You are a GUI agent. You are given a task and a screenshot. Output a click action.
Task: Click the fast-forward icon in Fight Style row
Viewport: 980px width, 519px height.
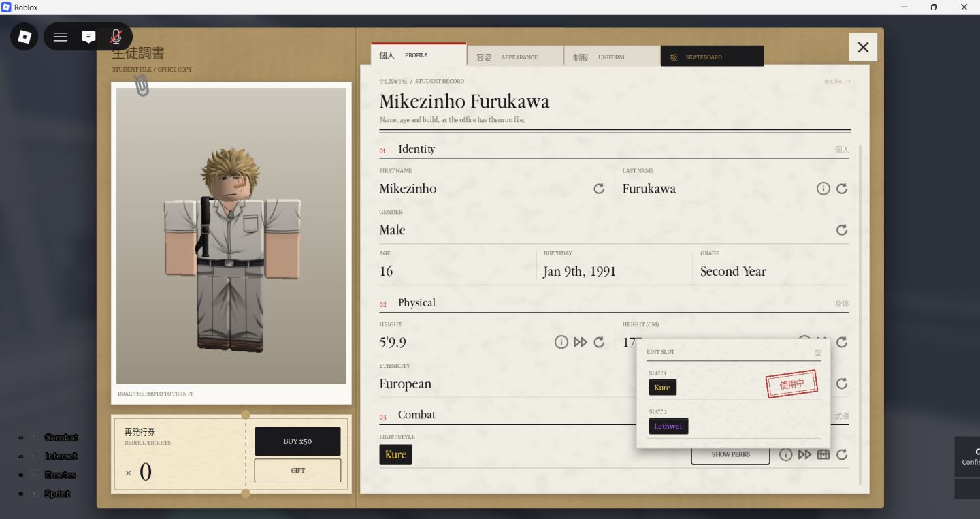805,454
